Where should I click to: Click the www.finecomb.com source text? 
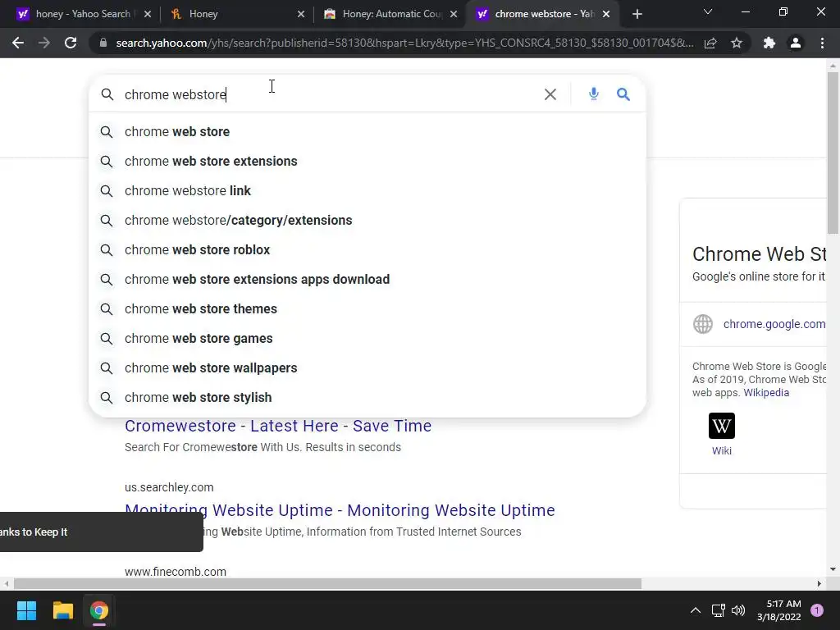pos(176,572)
